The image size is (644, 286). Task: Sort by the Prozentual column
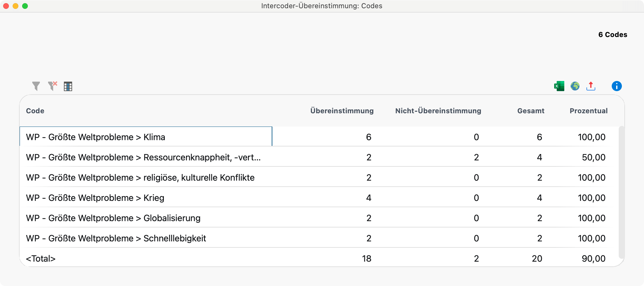click(x=589, y=111)
